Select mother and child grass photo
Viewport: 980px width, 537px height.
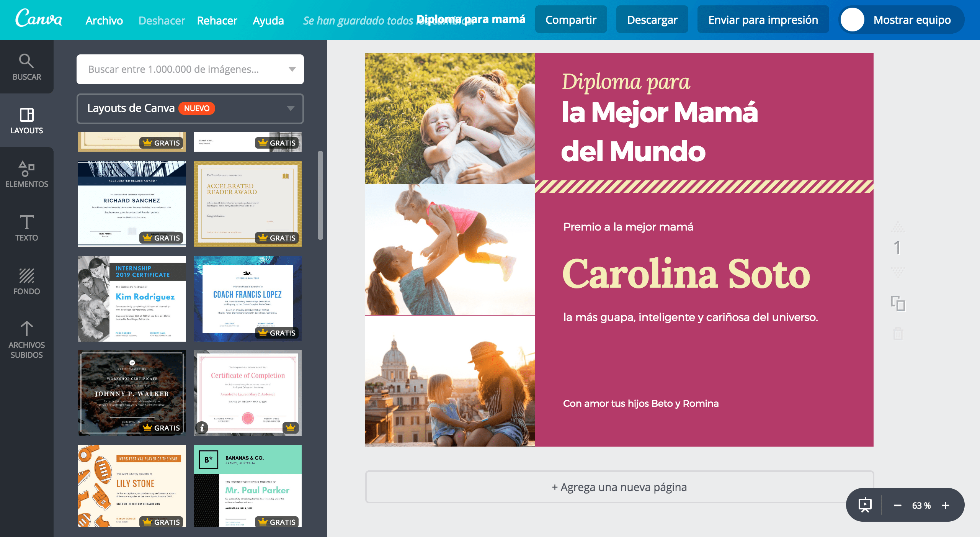[450, 118]
